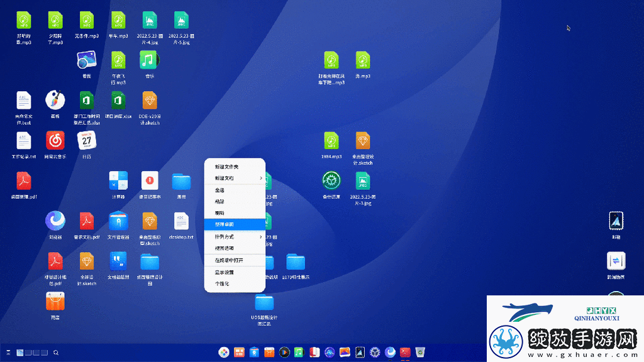Open the image viewer app icon on desktop
Image resolution: width=644 pixels, height=362 pixels.
click(87, 60)
